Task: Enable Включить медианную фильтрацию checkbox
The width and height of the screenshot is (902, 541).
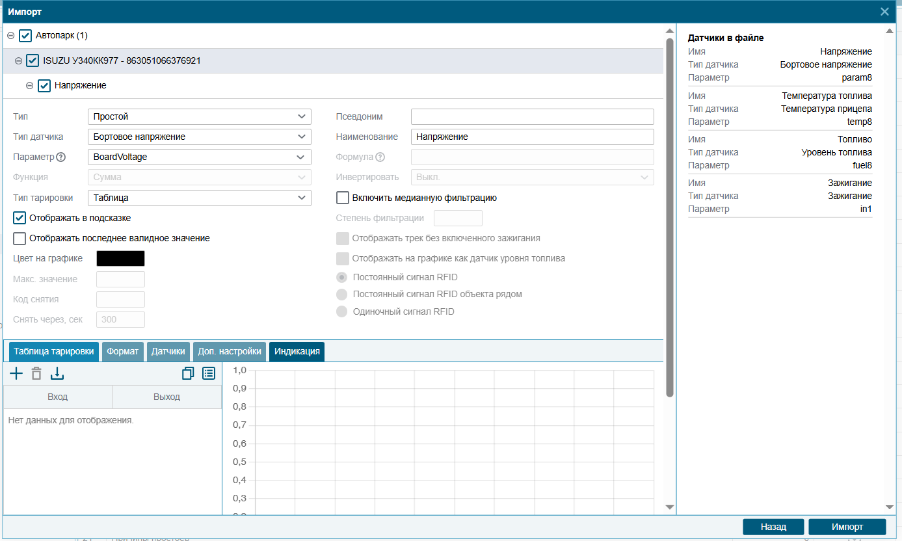Action: (343, 198)
